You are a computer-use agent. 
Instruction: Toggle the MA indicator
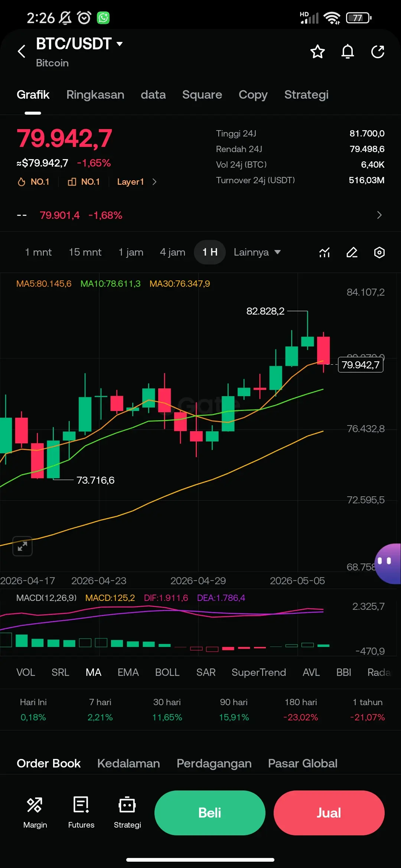point(94,673)
